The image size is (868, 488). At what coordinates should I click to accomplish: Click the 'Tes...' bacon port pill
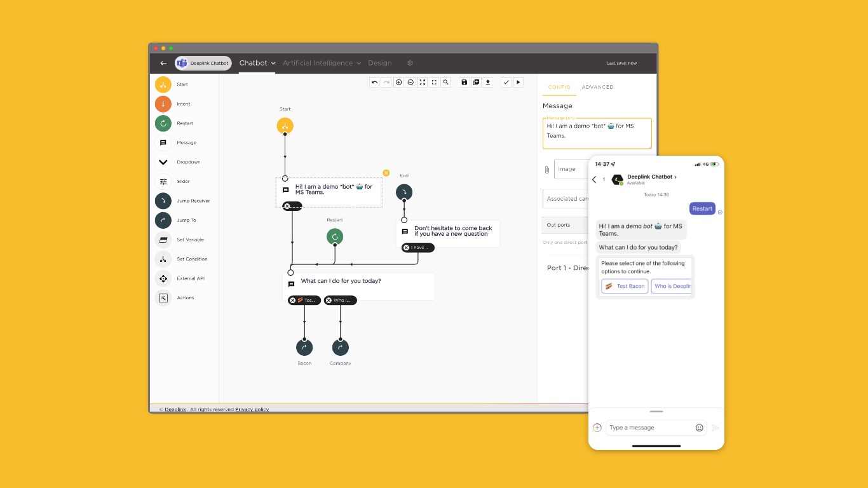pos(304,301)
